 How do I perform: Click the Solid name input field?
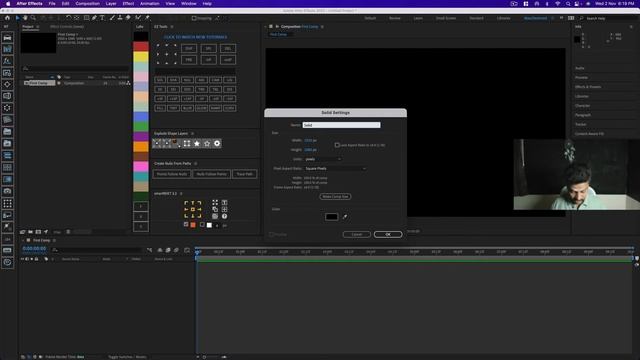[x=341, y=125]
